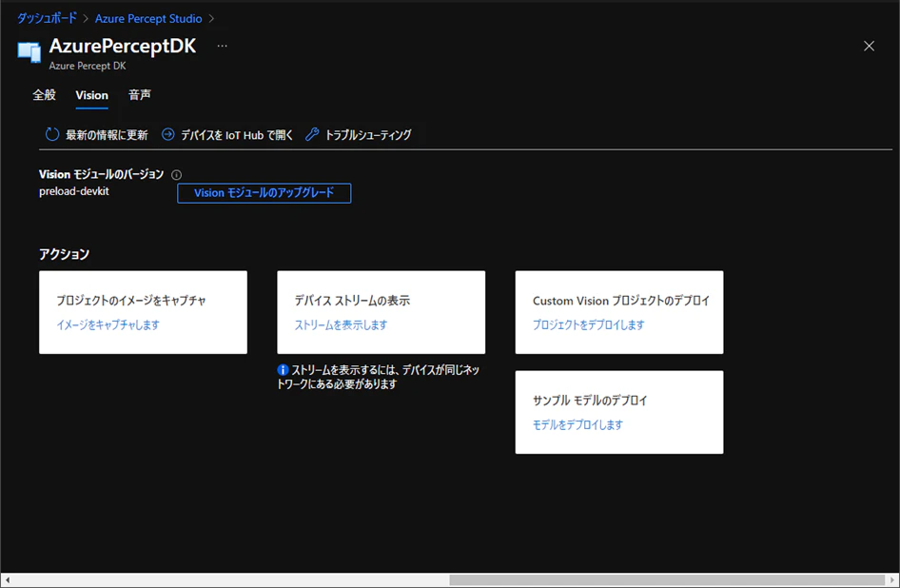The height and width of the screenshot is (588, 900).
Task: Close the AzurePerceptDK blade with X
Action: pyautogui.click(x=869, y=46)
